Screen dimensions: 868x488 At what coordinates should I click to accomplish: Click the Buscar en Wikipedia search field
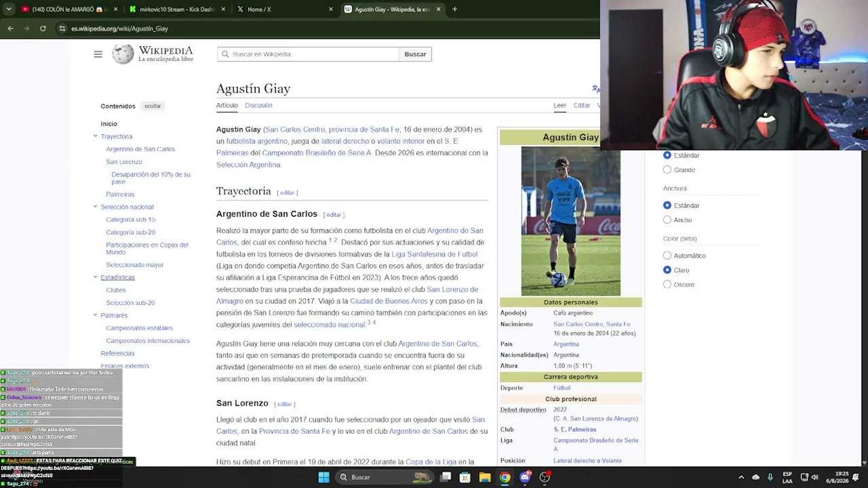309,54
